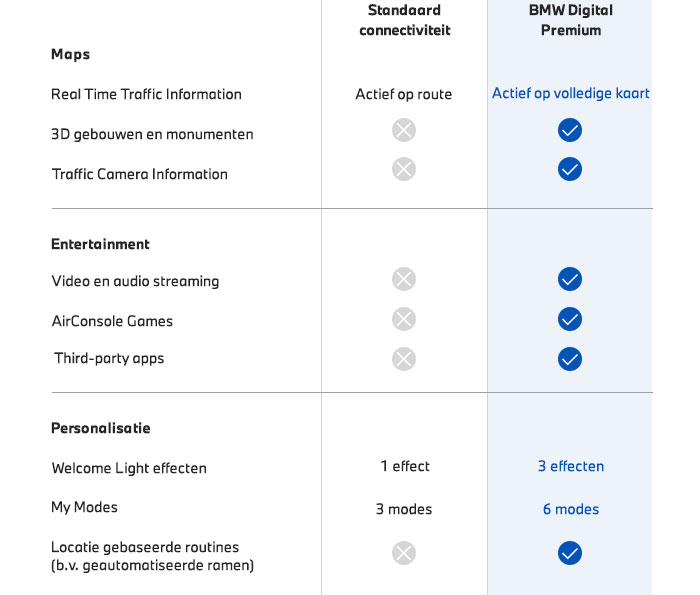Click grey cross for Third-party apps
This screenshot has height=595, width=700.
click(x=404, y=358)
